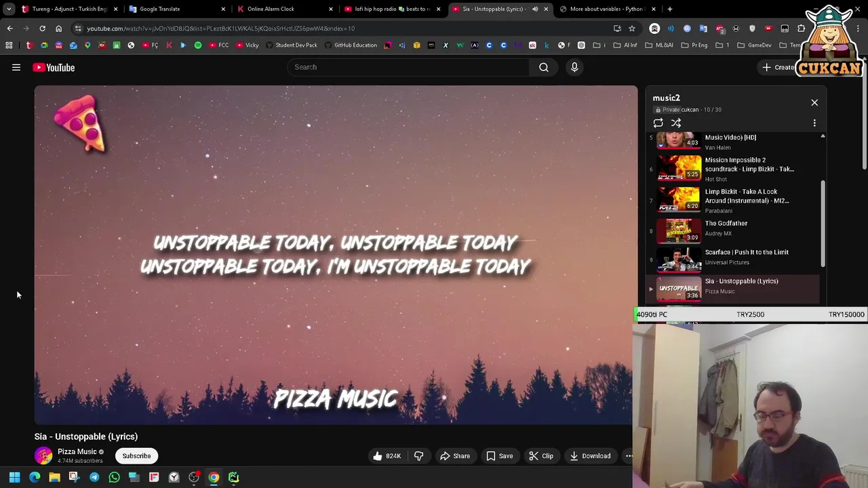The width and height of the screenshot is (868, 488).
Task: Play Limp Bizkit Take A Look Around Instrumental
Action: pos(735,201)
